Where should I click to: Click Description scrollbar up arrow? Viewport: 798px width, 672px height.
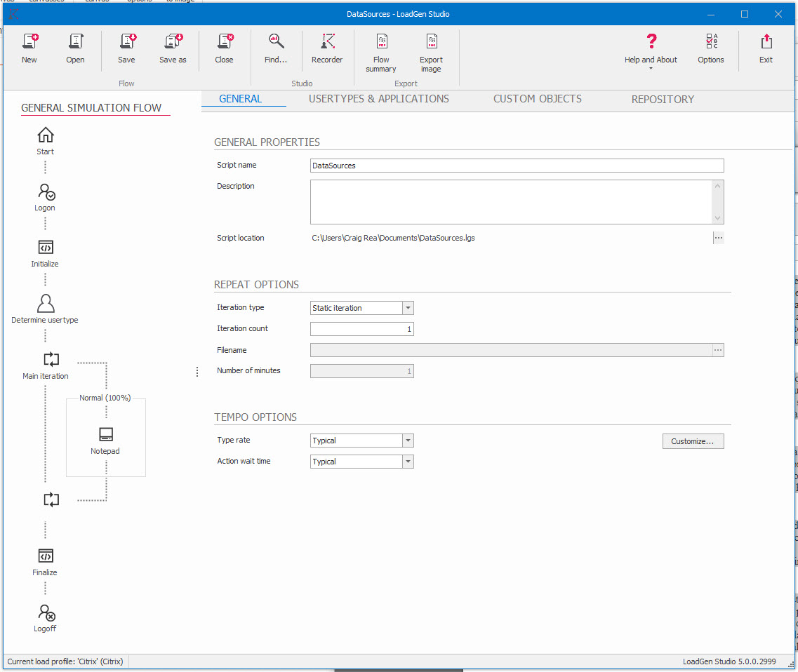717,186
